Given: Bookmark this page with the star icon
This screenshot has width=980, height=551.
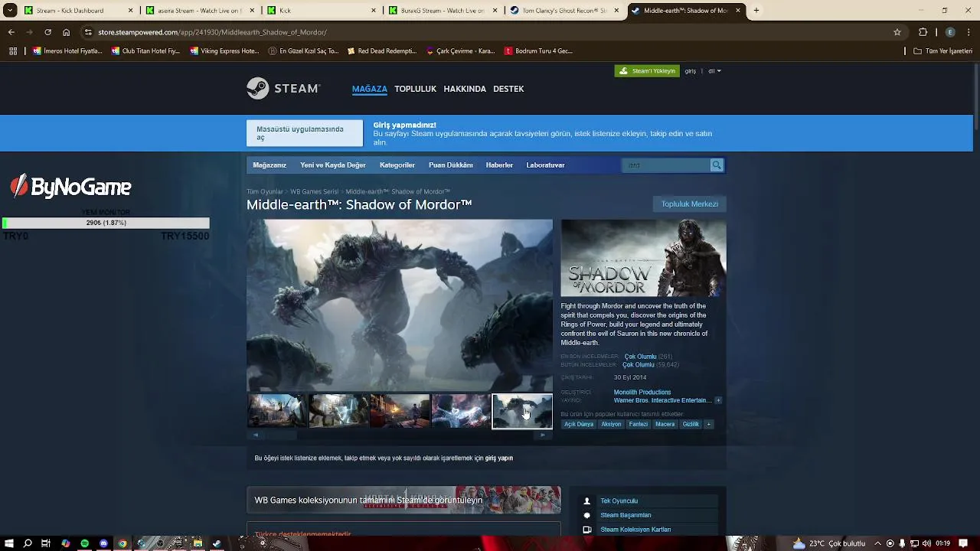Looking at the screenshot, I should 897,32.
